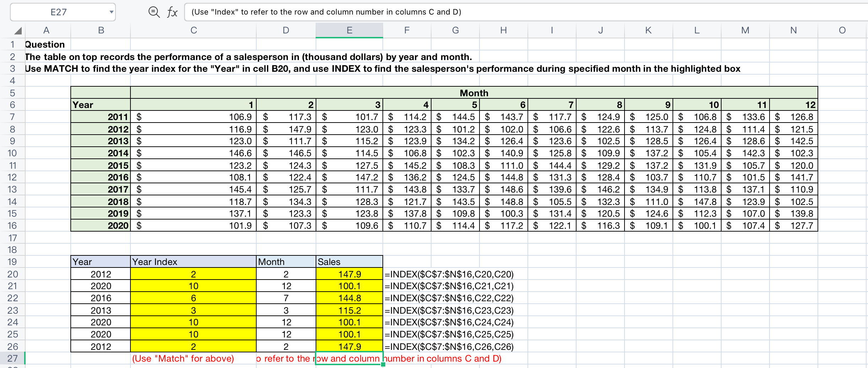Click the "Year Index" header cell

click(x=193, y=262)
